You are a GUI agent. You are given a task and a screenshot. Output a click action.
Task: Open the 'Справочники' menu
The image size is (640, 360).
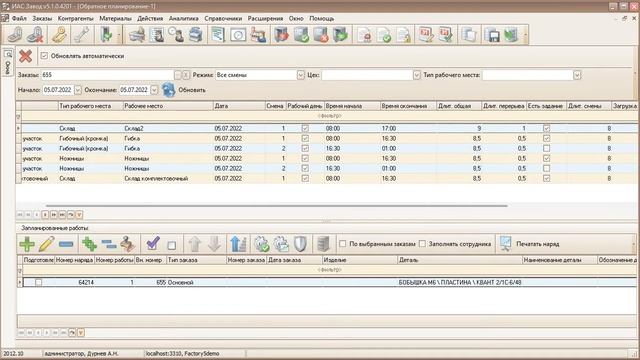click(x=223, y=18)
